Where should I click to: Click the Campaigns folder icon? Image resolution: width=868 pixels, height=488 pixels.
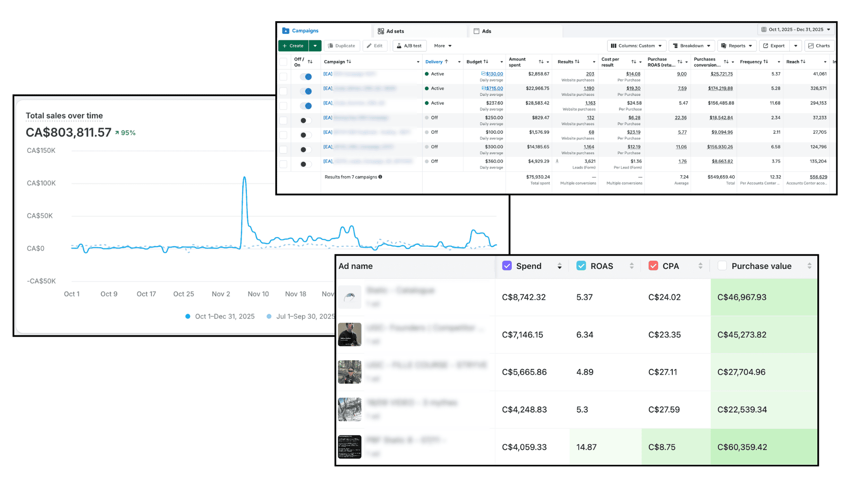pos(286,31)
